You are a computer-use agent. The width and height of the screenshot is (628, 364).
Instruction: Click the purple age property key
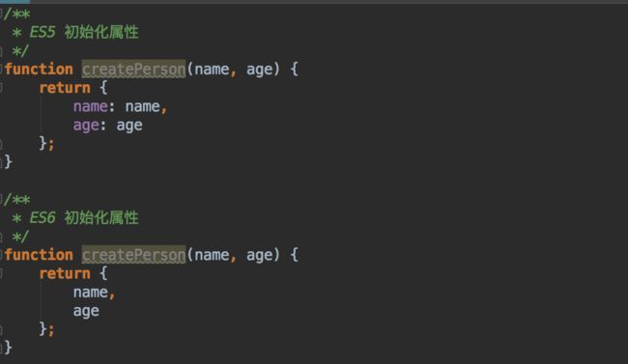tap(86, 126)
